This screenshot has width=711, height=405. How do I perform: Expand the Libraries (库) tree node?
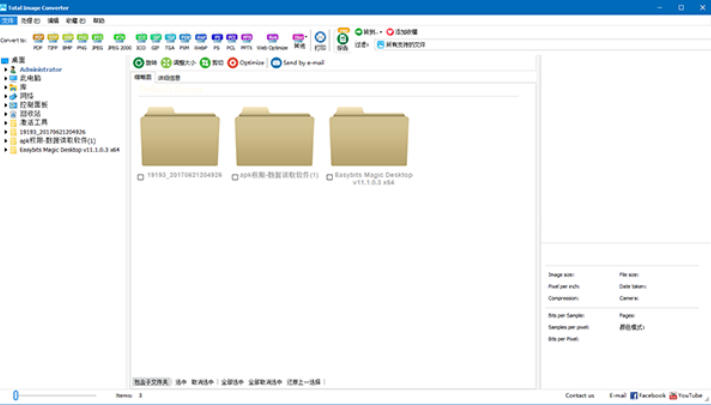tap(5, 87)
